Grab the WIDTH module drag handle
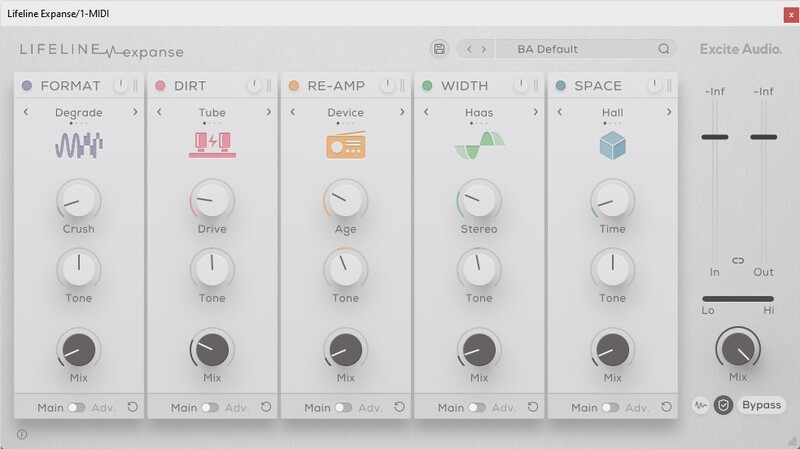800x449 pixels. tap(536, 86)
